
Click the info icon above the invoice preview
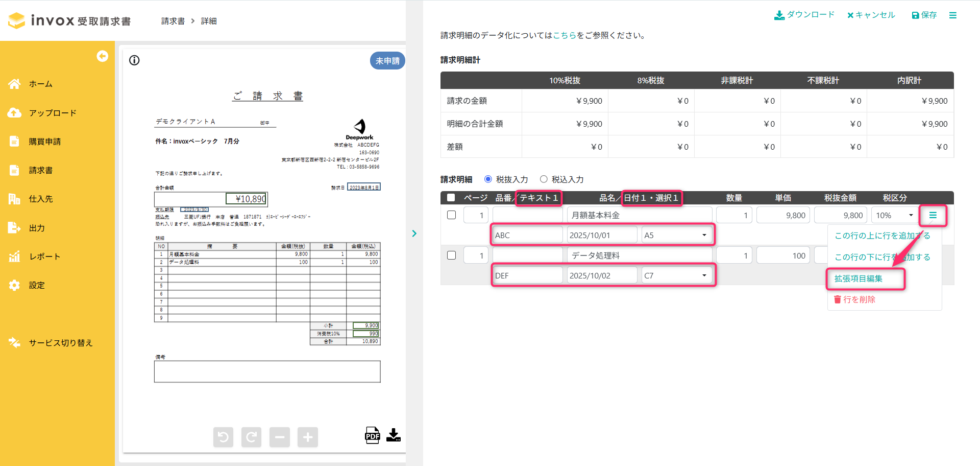134,60
